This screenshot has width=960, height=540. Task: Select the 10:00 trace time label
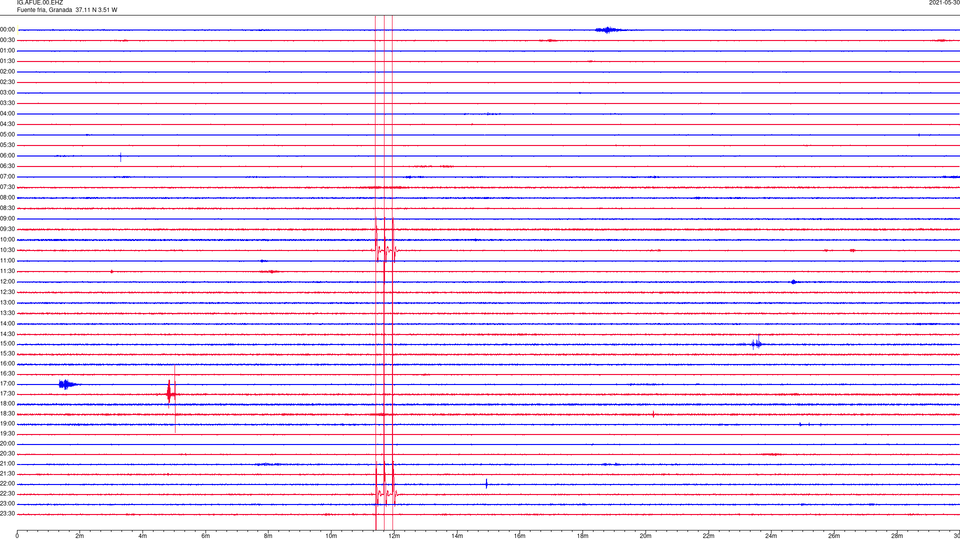point(7,239)
